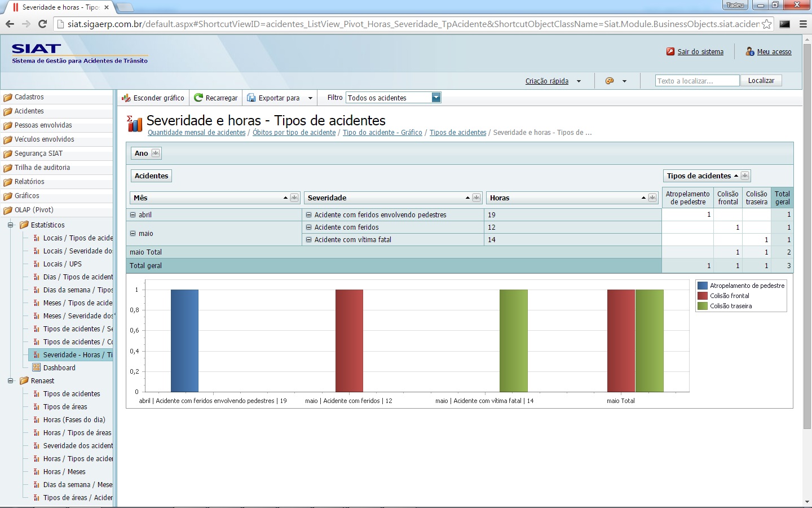
Task: Click the Sair do sistema icon
Action: pyautogui.click(x=670, y=51)
